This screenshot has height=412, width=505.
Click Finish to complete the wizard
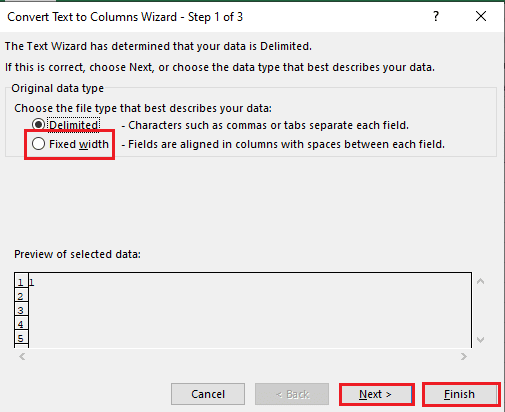point(461,394)
